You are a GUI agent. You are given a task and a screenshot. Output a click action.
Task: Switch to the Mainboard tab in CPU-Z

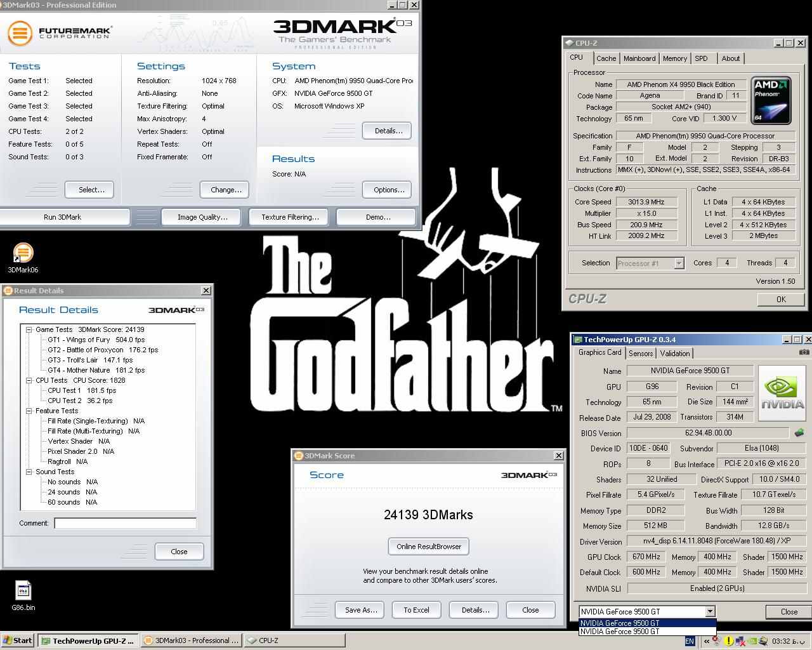coord(639,58)
